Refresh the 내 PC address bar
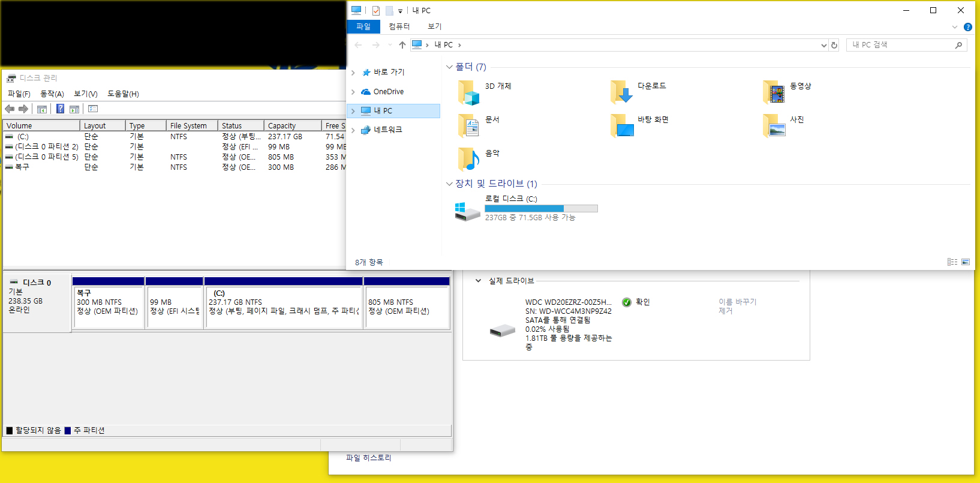 (834, 45)
